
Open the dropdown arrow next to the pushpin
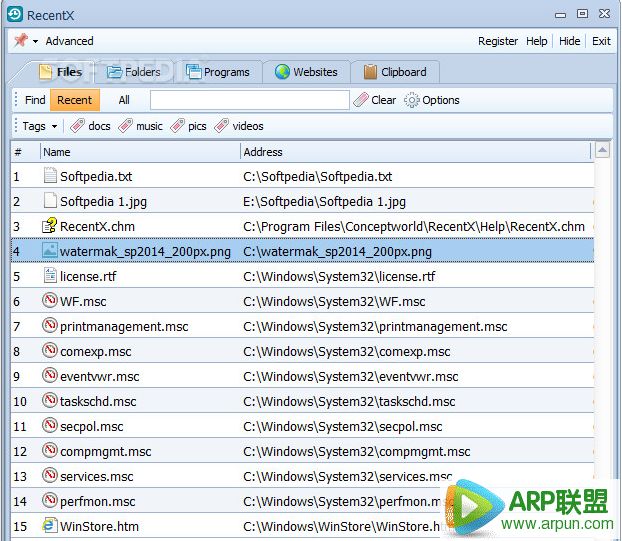click(x=35, y=41)
